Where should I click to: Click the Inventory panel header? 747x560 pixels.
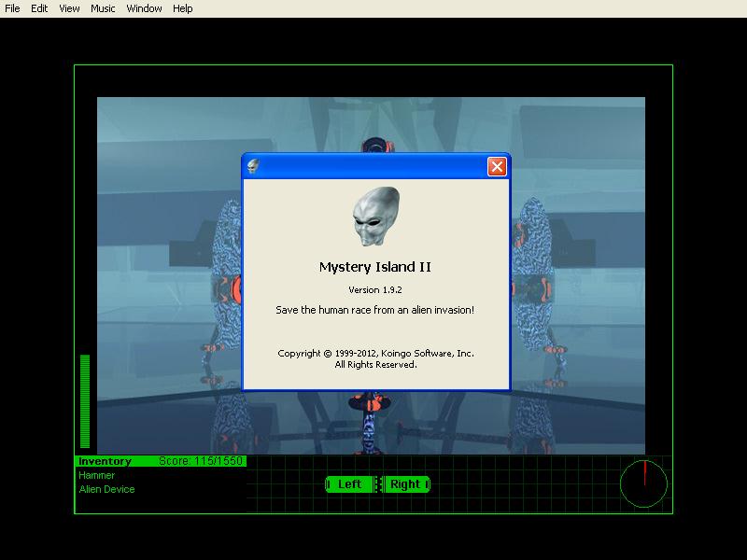[x=103, y=460]
